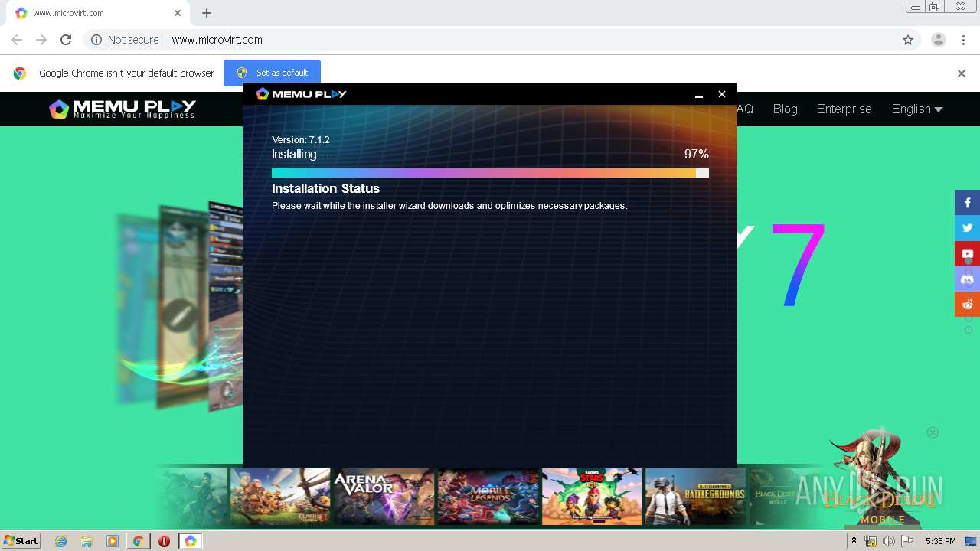Image resolution: width=980 pixels, height=551 pixels.
Task: Dismiss the default browser notification bar
Action: coord(962,73)
